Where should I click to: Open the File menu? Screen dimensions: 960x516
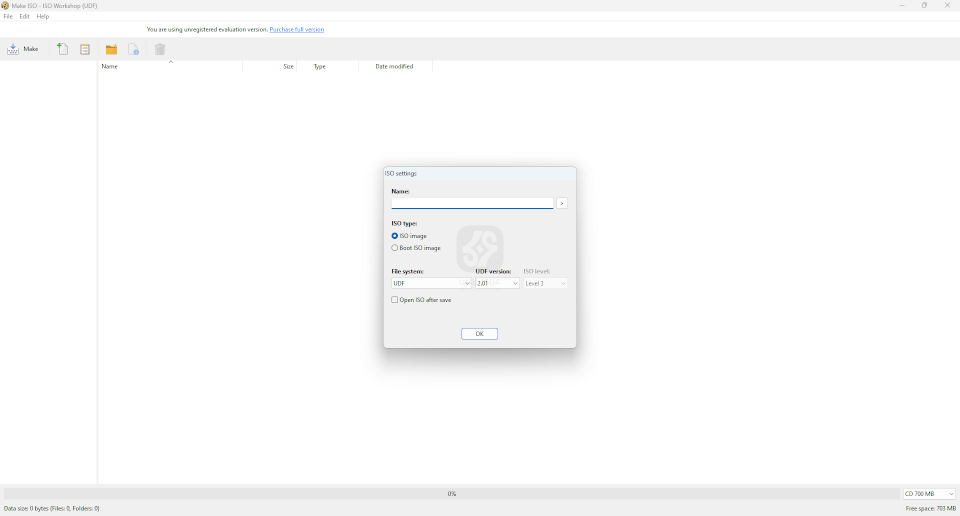point(8,17)
